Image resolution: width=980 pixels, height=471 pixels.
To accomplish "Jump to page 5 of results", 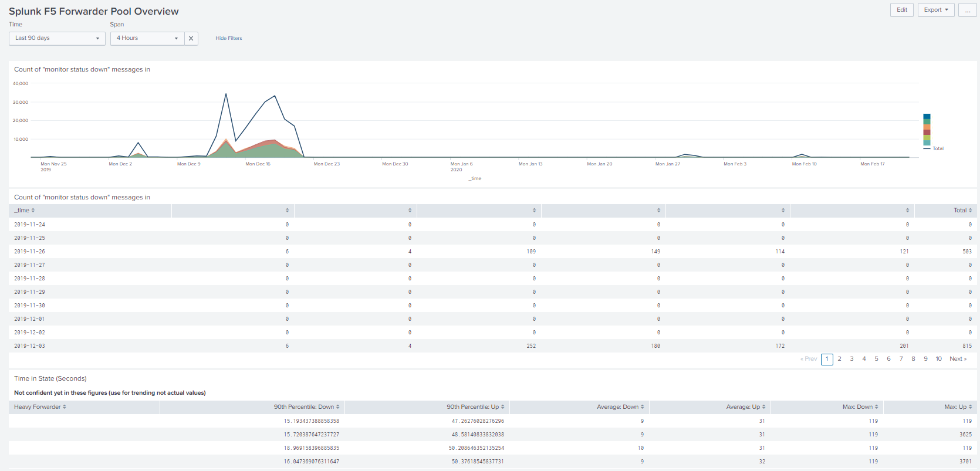I will point(877,359).
